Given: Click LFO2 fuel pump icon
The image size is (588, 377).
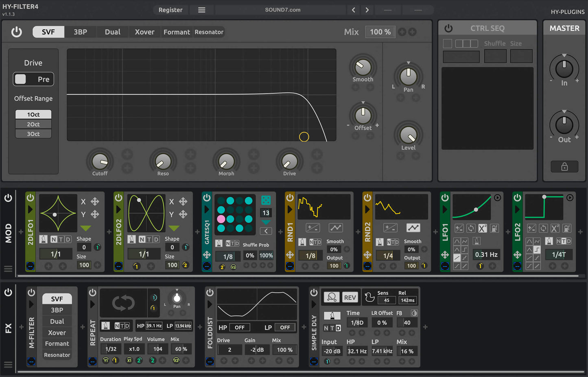Looking at the screenshot, I should click(567, 228).
